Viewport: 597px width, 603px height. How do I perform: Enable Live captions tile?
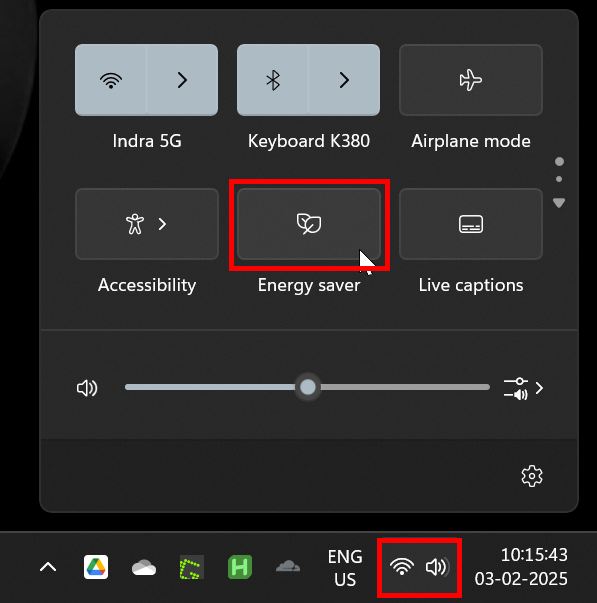click(x=471, y=224)
